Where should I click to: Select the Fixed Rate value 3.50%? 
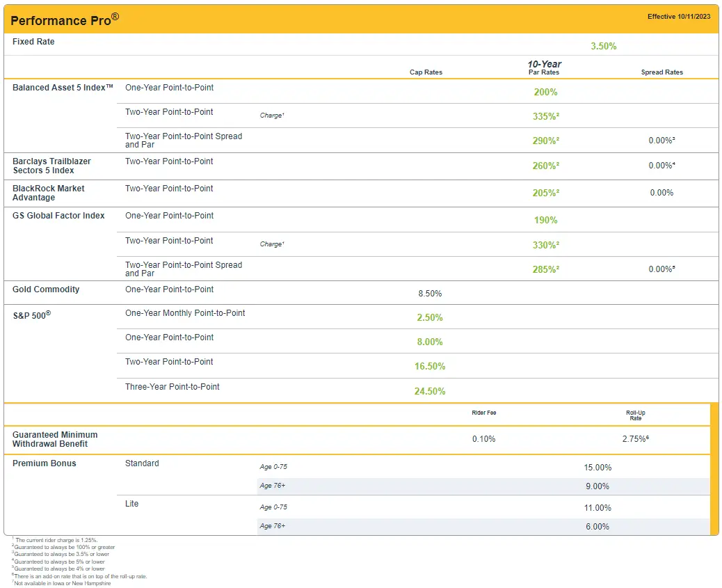click(x=604, y=46)
